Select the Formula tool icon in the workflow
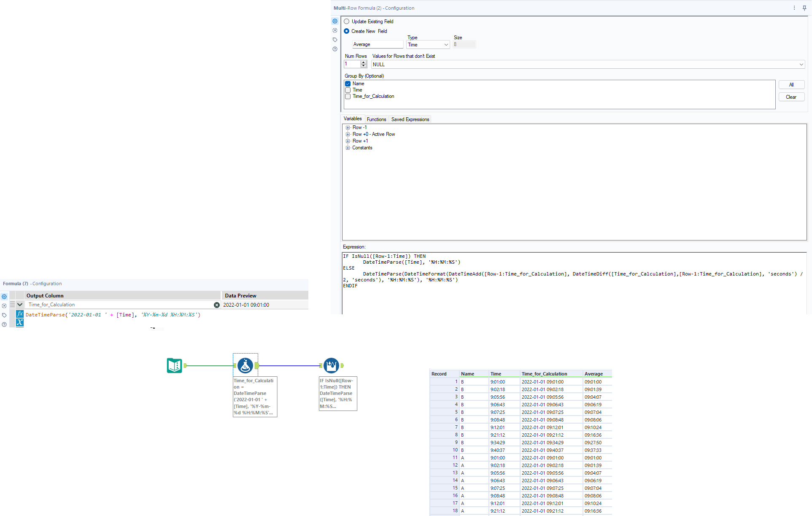The width and height of the screenshot is (812, 516). 245,365
